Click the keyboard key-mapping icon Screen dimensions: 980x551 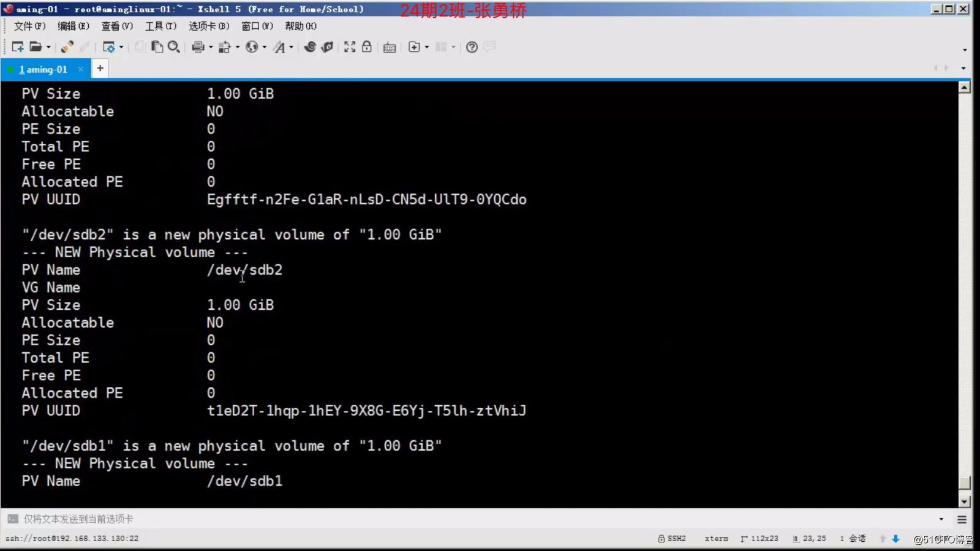[x=390, y=47]
